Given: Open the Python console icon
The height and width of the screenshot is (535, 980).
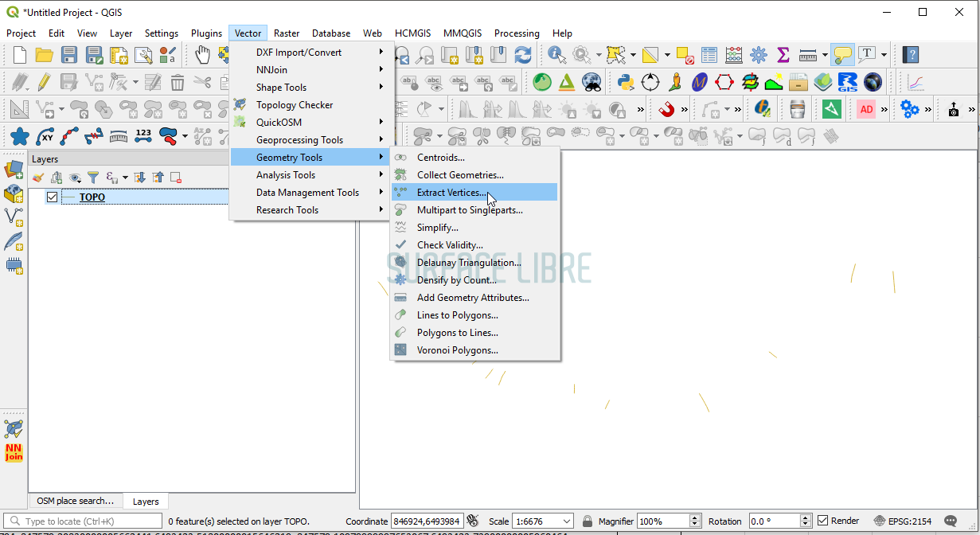Looking at the screenshot, I should (x=626, y=82).
